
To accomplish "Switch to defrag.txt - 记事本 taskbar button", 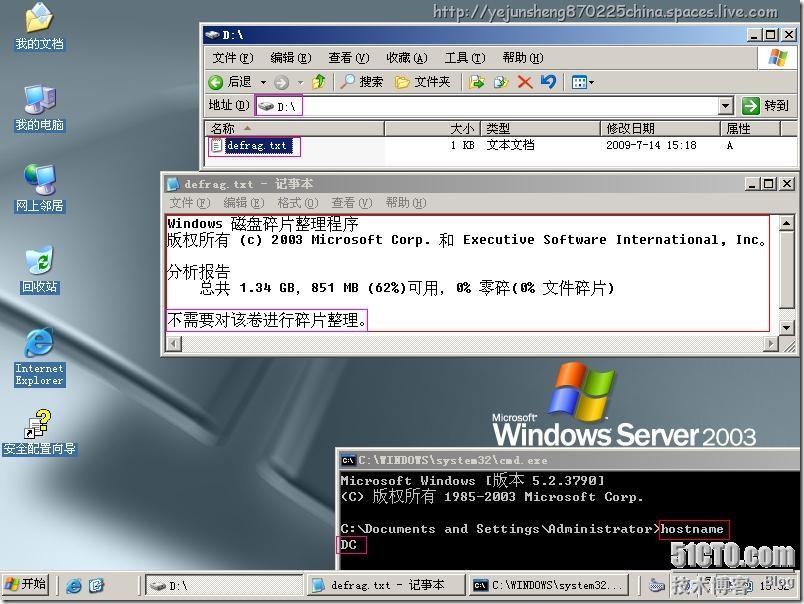I will (386, 585).
